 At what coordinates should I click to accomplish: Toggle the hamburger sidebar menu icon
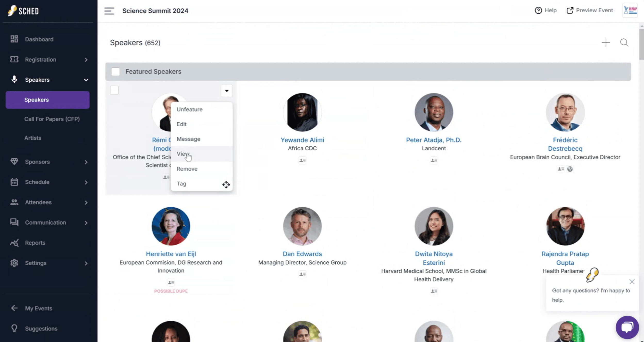tap(109, 11)
